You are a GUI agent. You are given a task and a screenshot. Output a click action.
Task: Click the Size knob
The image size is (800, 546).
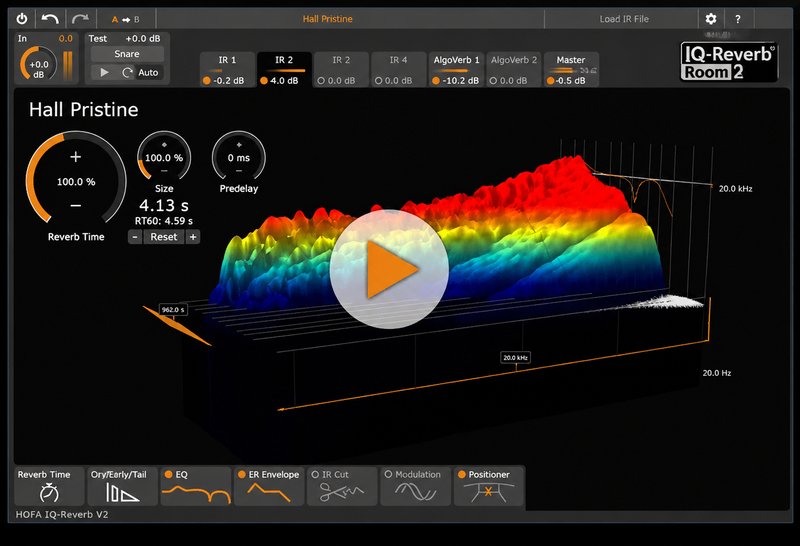tap(164, 158)
